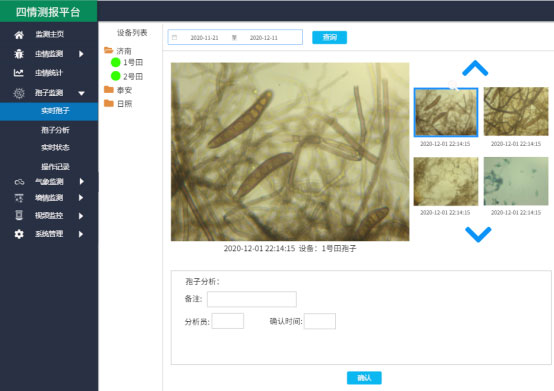Select the highlighted first spore thumbnail
Image resolution: width=554 pixels, height=391 pixels.
pyautogui.click(x=446, y=112)
